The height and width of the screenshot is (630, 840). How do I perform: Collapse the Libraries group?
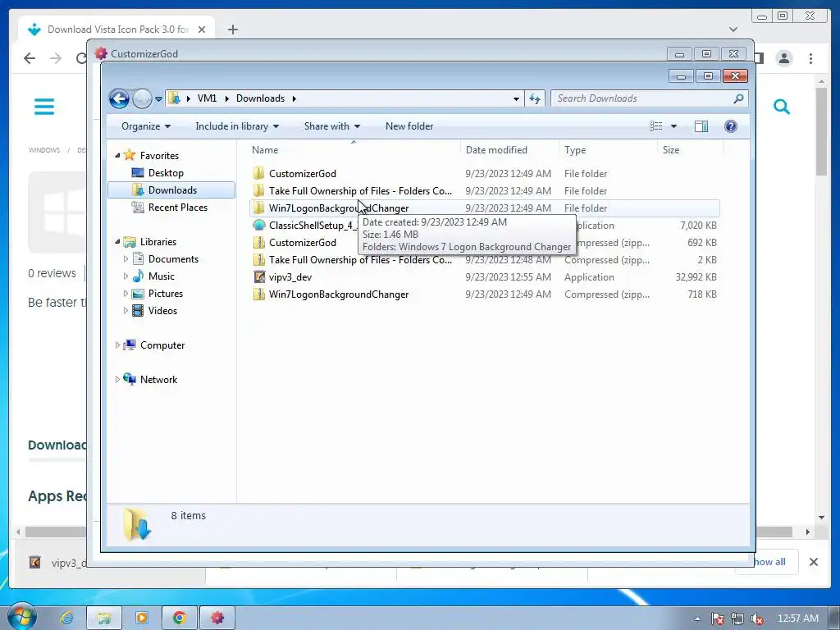(x=118, y=242)
